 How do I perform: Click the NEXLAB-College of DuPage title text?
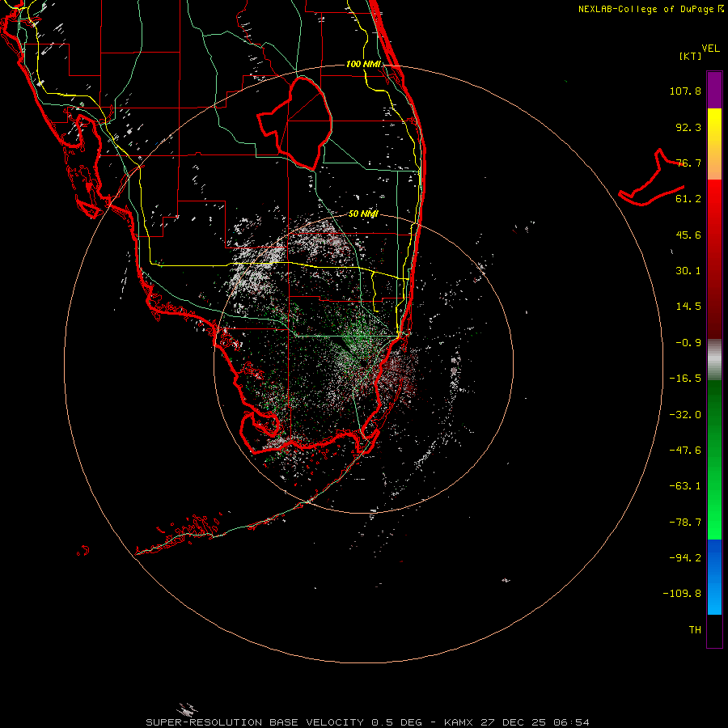pyautogui.click(x=650, y=9)
